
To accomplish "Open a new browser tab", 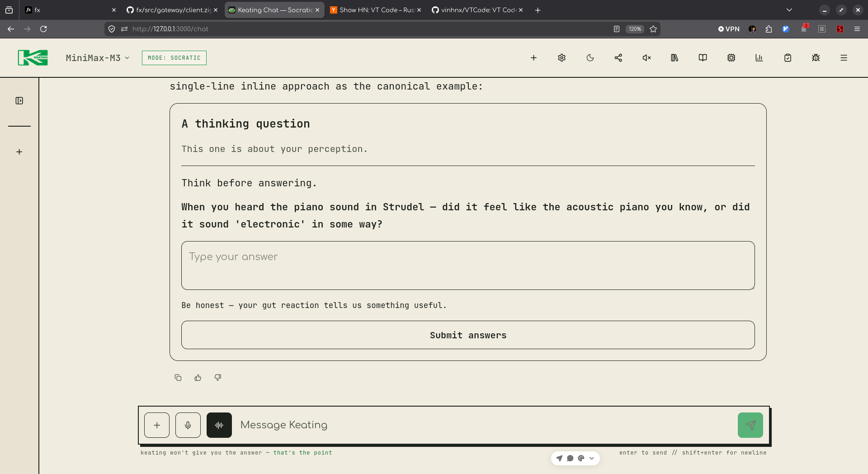I will coord(538,10).
